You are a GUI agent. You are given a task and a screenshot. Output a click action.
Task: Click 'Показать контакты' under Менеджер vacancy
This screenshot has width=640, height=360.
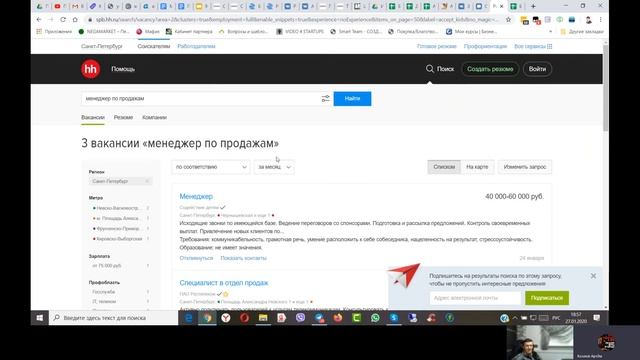(243, 258)
